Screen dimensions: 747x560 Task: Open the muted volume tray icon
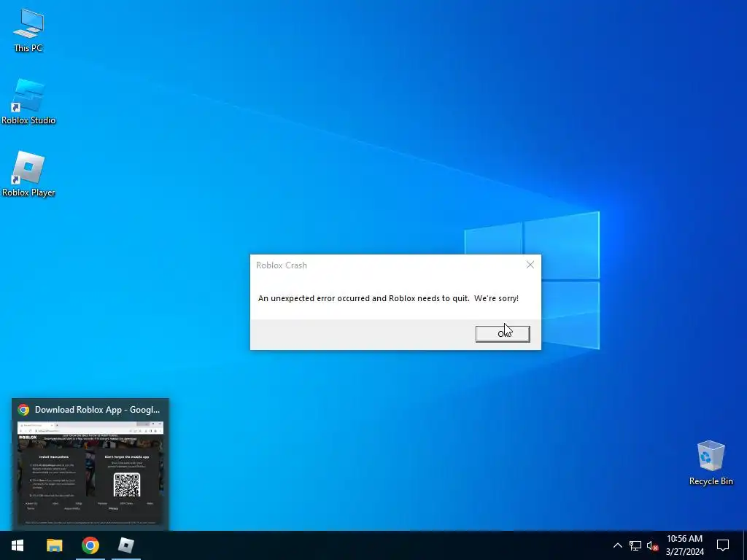pyautogui.click(x=652, y=545)
